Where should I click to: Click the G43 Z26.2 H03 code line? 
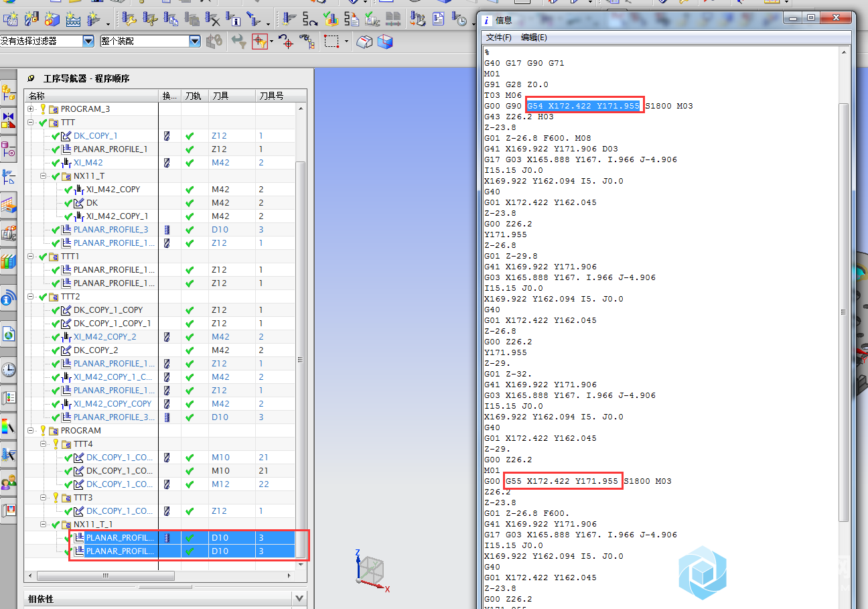coord(518,117)
